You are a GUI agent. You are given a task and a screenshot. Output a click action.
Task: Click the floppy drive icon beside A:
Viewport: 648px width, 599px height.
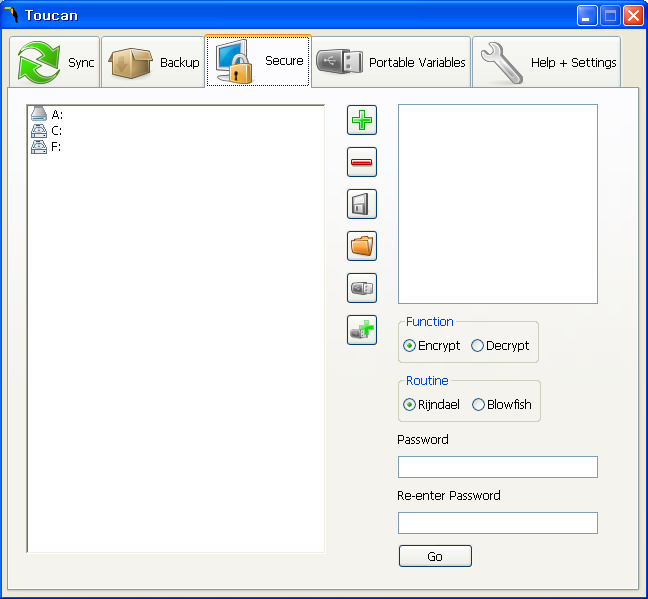point(39,114)
